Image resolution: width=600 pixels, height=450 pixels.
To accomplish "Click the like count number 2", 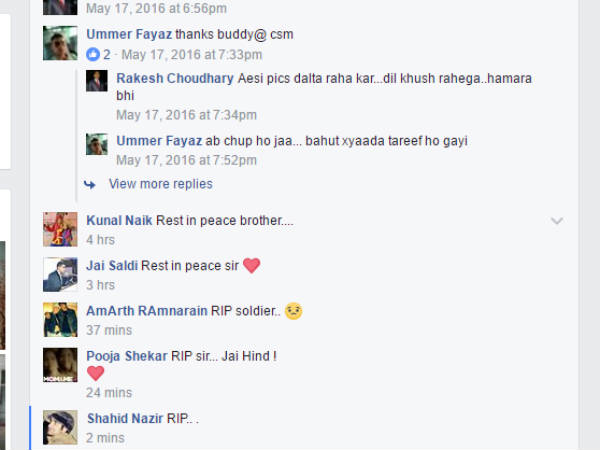I will point(107,55).
